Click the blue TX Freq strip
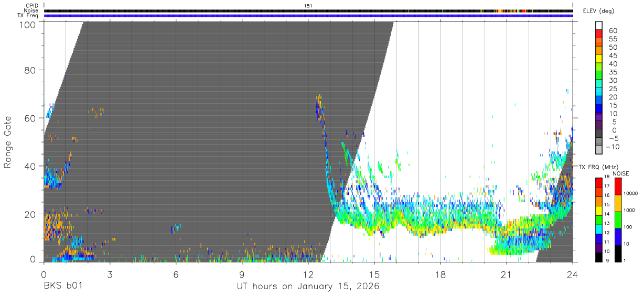Screen dimensions: 644x297 coord(308,16)
